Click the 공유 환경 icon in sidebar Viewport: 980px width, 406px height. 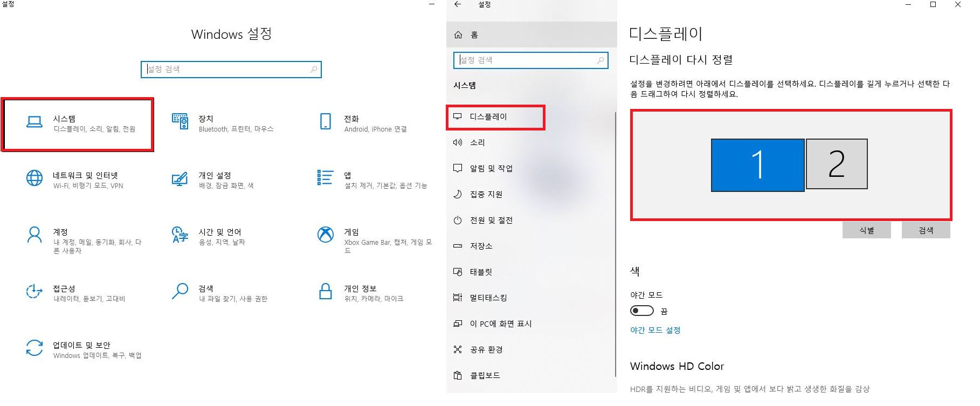pos(458,349)
